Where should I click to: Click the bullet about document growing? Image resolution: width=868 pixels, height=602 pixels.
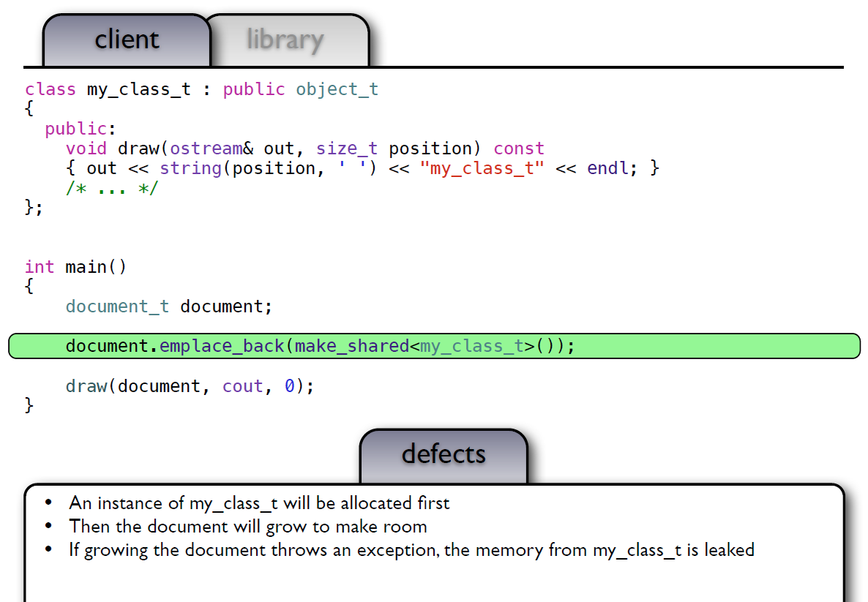(x=247, y=527)
